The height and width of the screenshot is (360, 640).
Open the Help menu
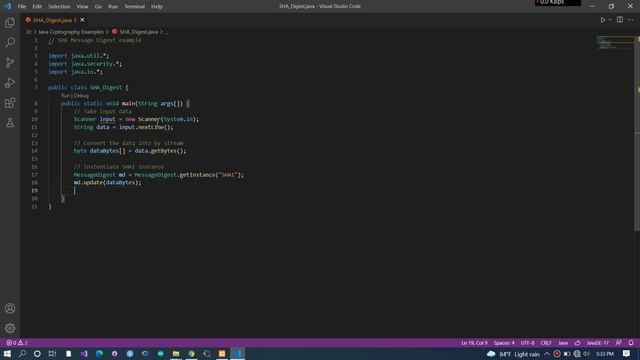(x=157, y=6)
